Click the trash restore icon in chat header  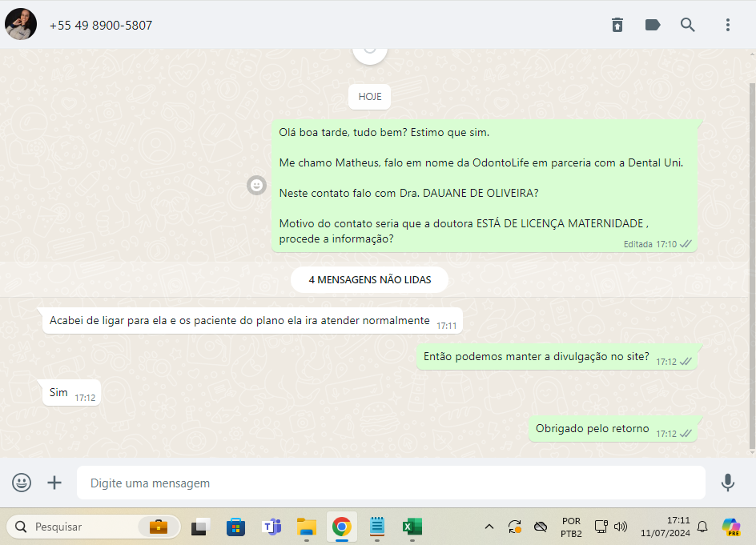point(617,25)
